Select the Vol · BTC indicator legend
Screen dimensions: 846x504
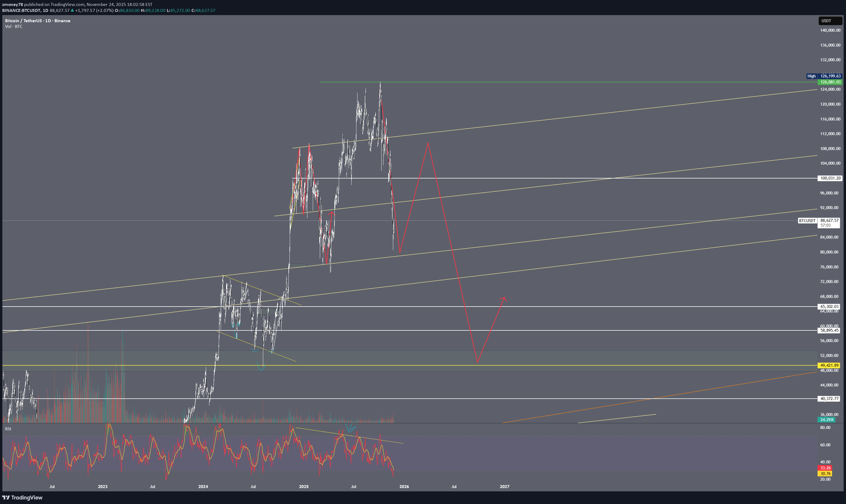click(14, 27)
